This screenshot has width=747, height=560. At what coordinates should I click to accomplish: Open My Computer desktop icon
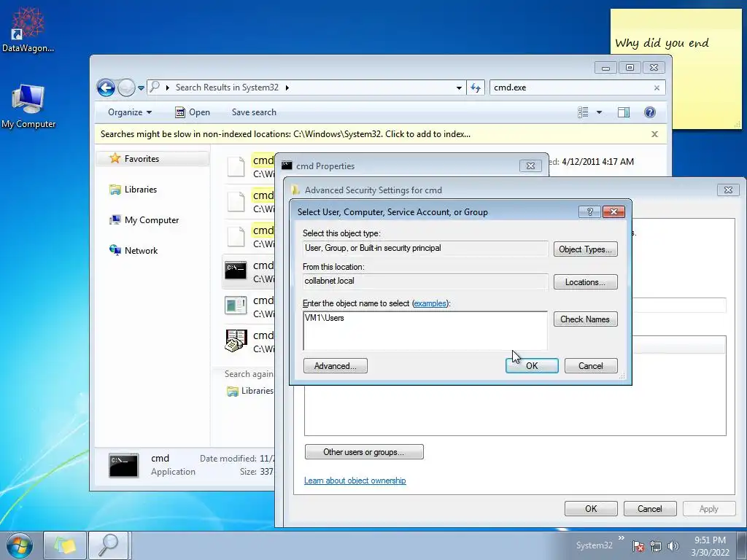[x=28, y=106]
